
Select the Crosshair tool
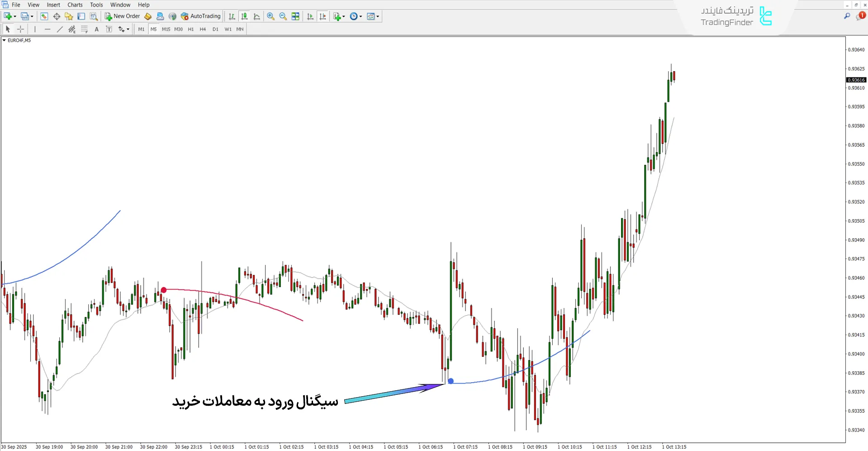[20, 29]
